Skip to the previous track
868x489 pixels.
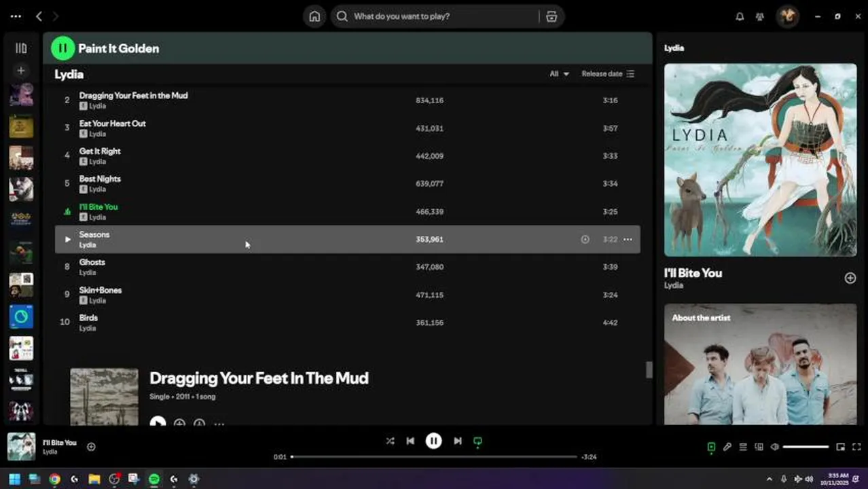tap(410, 441)
